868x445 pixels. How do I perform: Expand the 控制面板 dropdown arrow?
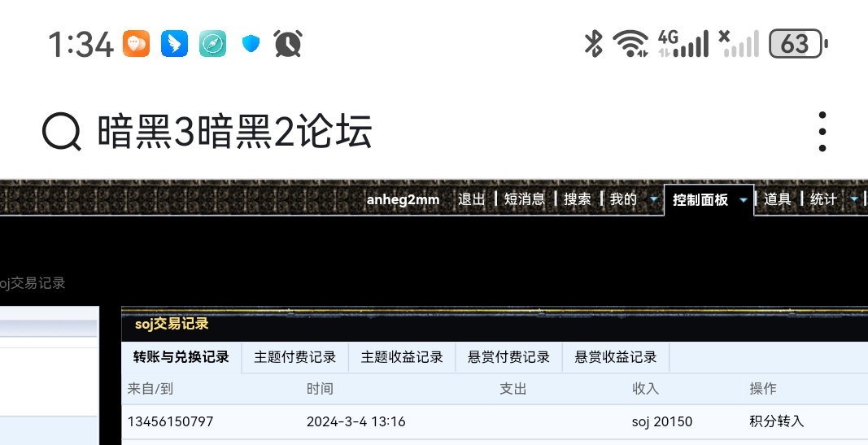(x=743, y=199)
